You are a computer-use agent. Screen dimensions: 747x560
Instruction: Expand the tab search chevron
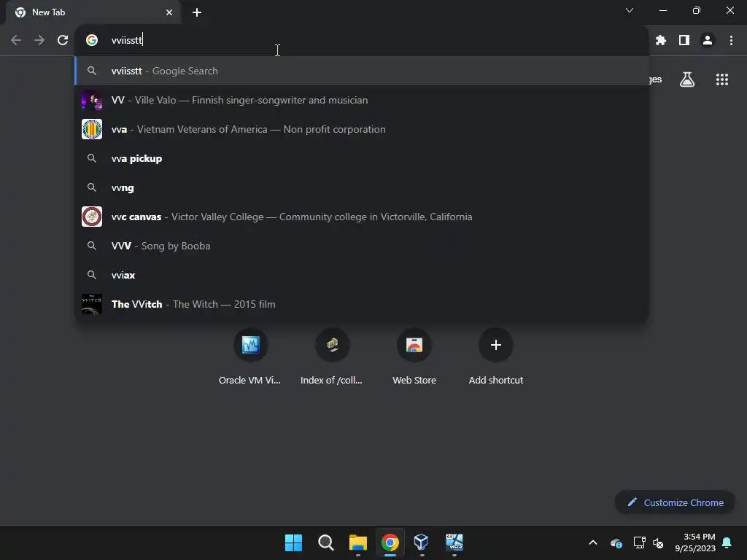coord(630,10)
